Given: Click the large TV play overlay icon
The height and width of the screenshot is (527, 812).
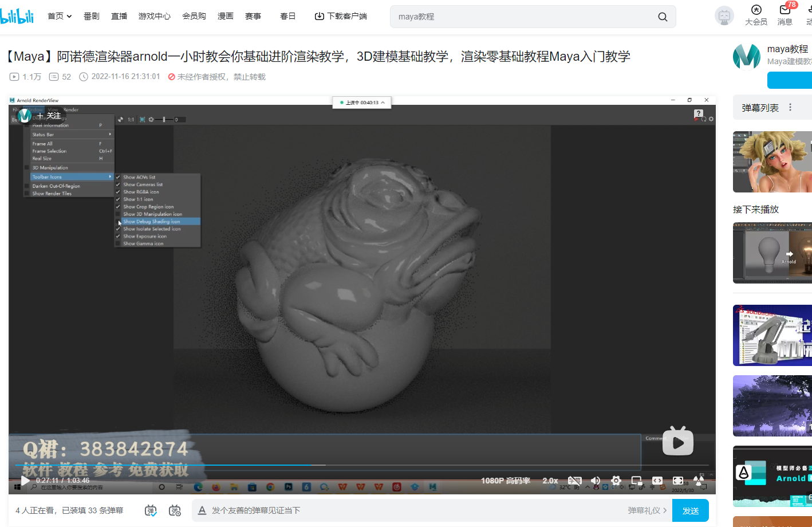Looking at the screenshot, I should (x=678, y=441).
